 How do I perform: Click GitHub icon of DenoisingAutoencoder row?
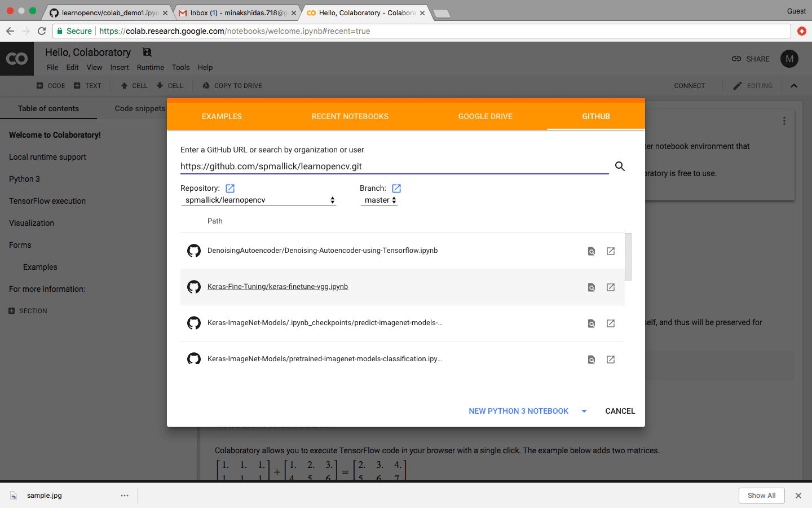[194, 251]
